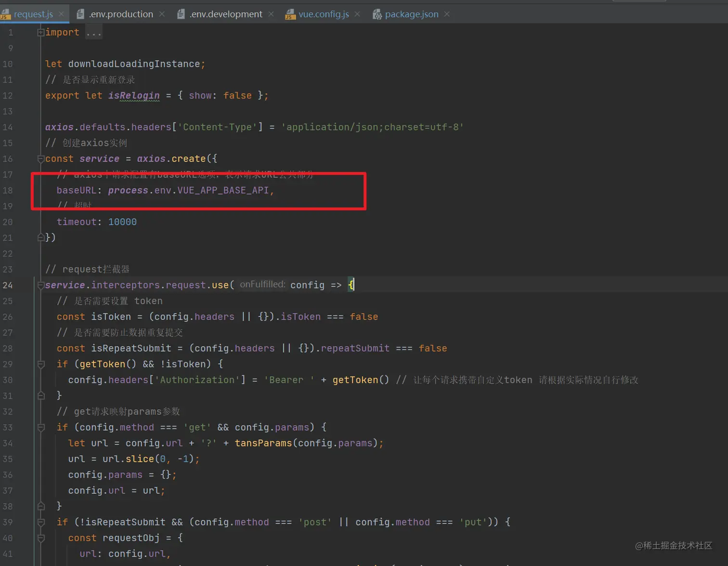728x566 pixels.
Task: Collapse the requestObj block on line 40
Action: 41,538
